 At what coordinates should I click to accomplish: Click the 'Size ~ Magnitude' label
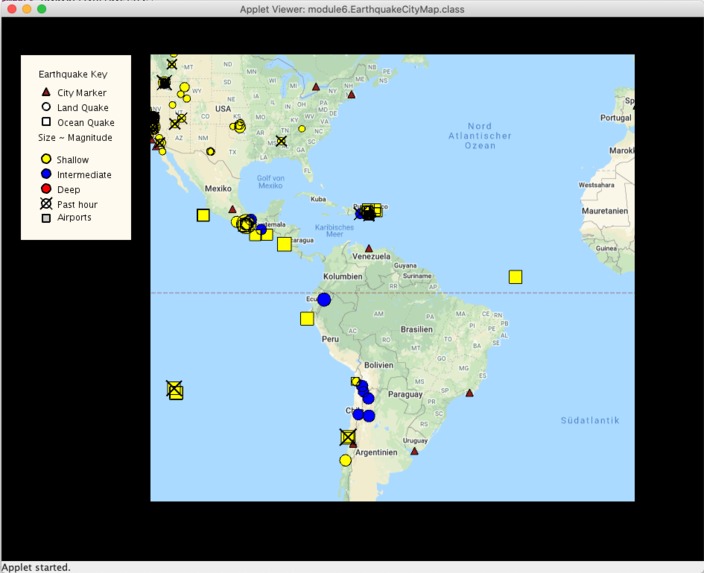75,137
